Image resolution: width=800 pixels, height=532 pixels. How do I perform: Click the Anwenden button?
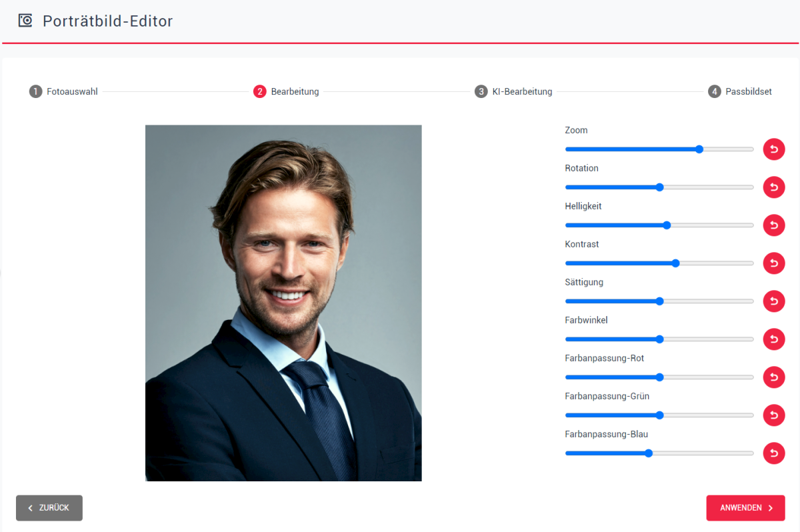(x=746, y=508)
